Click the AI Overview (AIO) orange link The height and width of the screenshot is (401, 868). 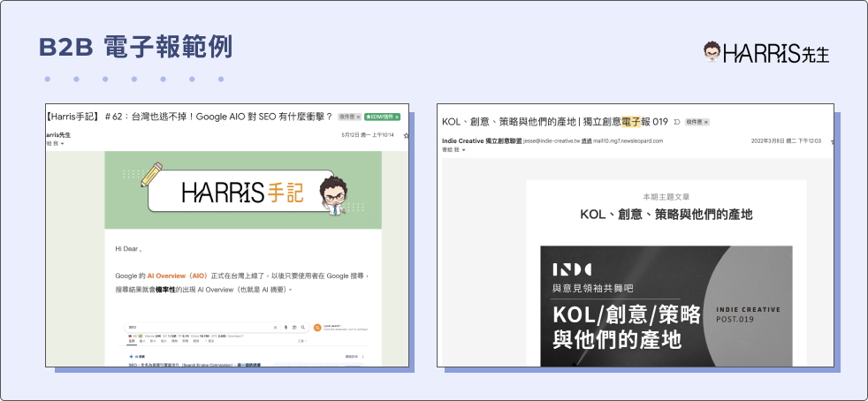(x=177, y=276)
